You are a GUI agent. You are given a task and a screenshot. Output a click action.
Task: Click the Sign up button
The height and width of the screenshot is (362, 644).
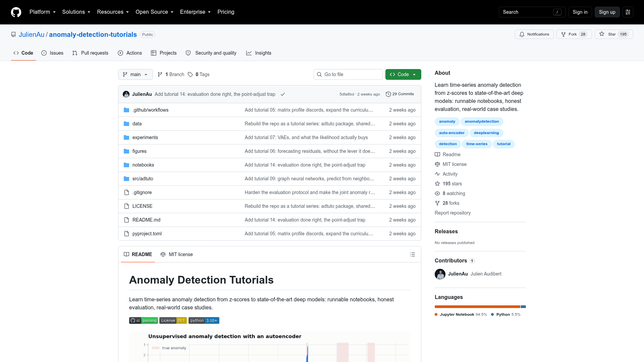coord(607,12)
